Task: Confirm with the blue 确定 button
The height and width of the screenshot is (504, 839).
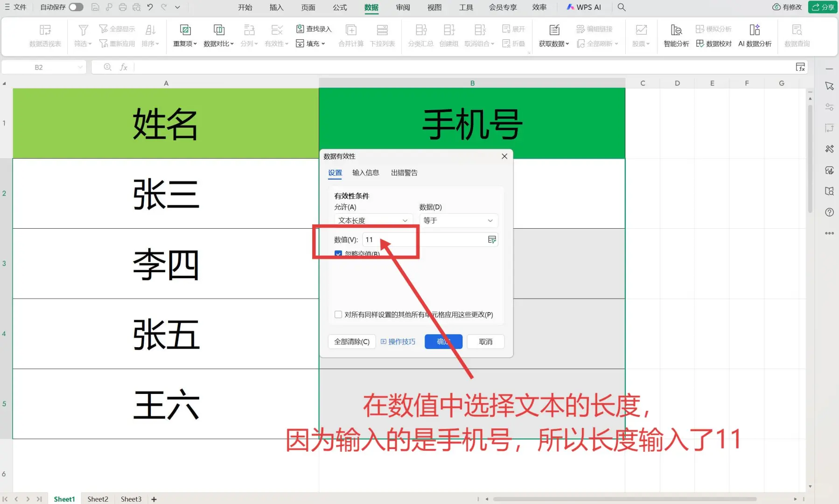Action: click(443, 342)
